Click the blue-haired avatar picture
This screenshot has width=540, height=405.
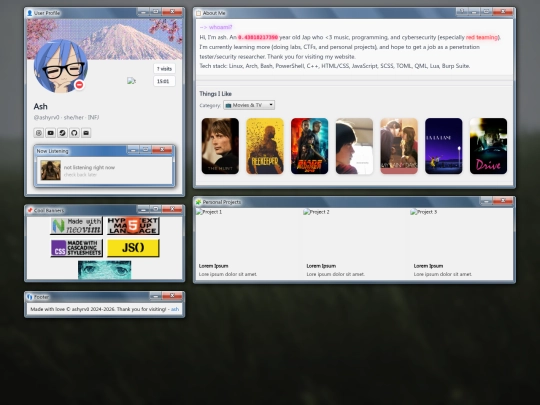61,66
